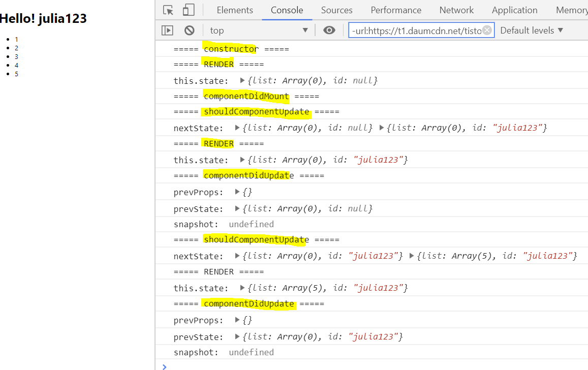This screenshot has height=370, width=588.
Task: Click the console prompt arrow
Action: click(x=164, y=366)
